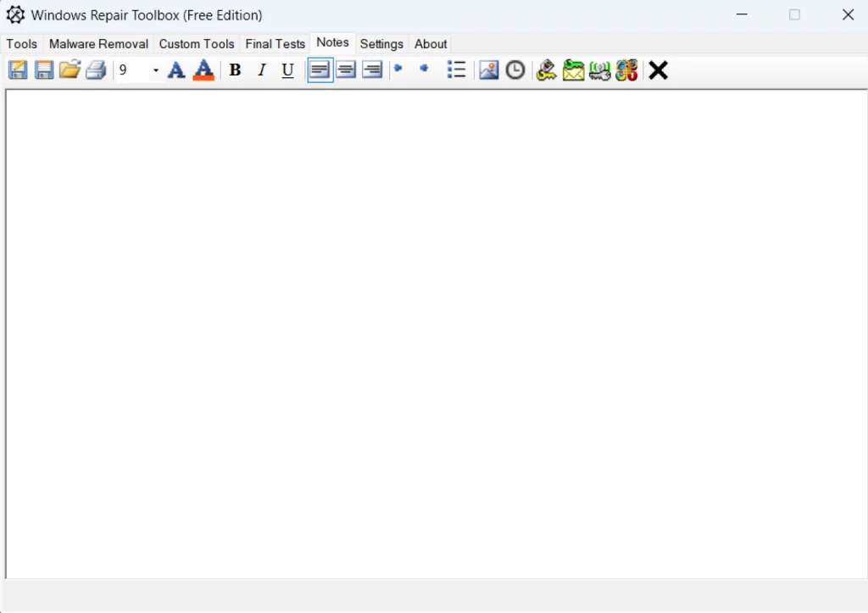Clear notes with the black X icon

pos(659,70)
